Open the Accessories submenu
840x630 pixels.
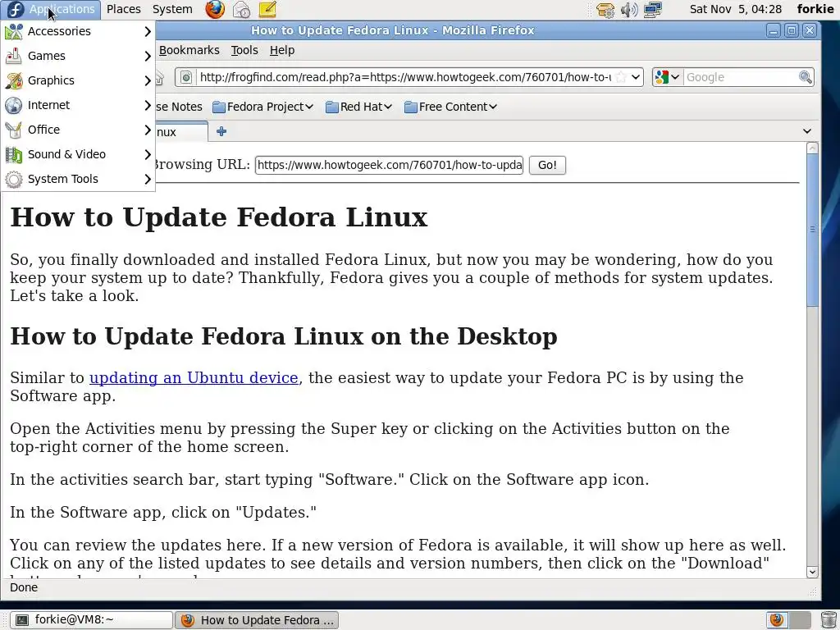pos(78,32)
